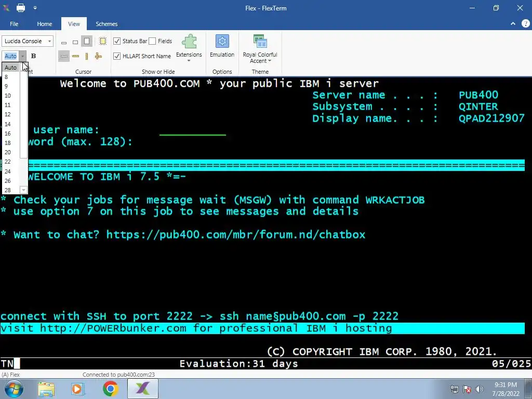Open the Extensions puzzle-piece dropdown

pos(189,48)
